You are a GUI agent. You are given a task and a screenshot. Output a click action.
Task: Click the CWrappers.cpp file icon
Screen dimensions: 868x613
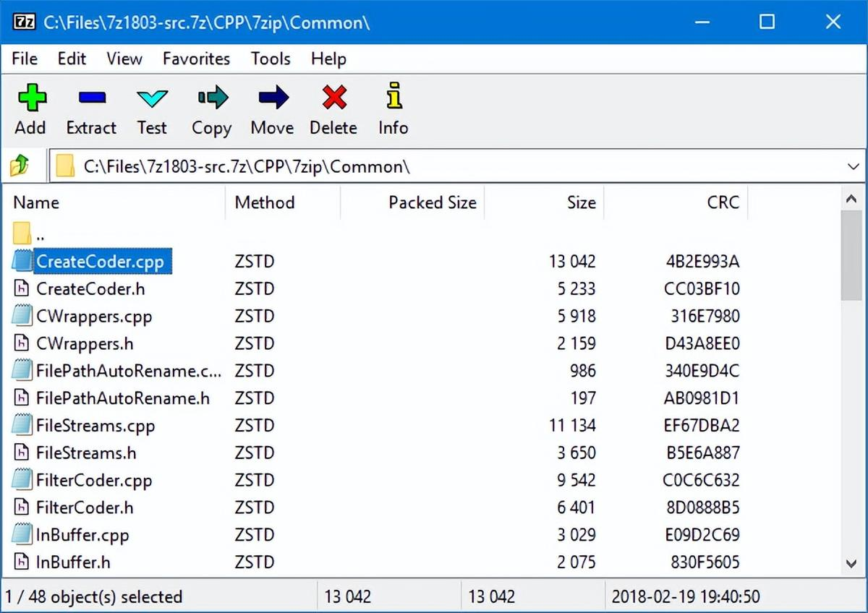[x=22, y=316]
